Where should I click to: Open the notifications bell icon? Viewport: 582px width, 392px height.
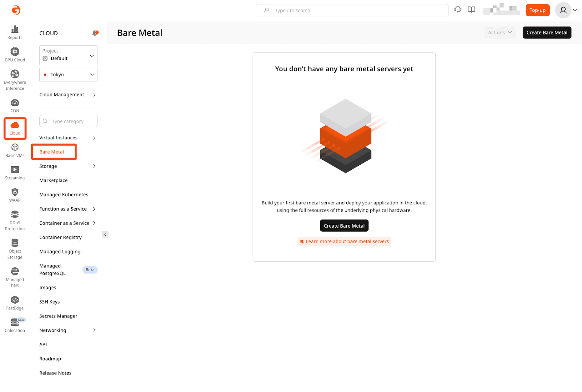click(95, 33)
